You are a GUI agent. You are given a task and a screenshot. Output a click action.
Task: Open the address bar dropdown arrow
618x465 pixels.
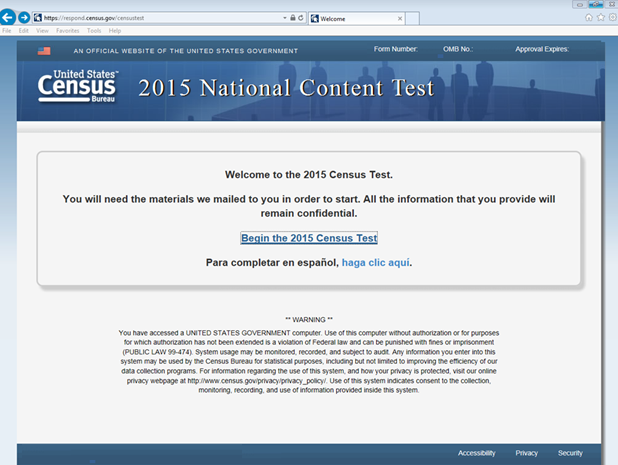(x=285, y=18)
